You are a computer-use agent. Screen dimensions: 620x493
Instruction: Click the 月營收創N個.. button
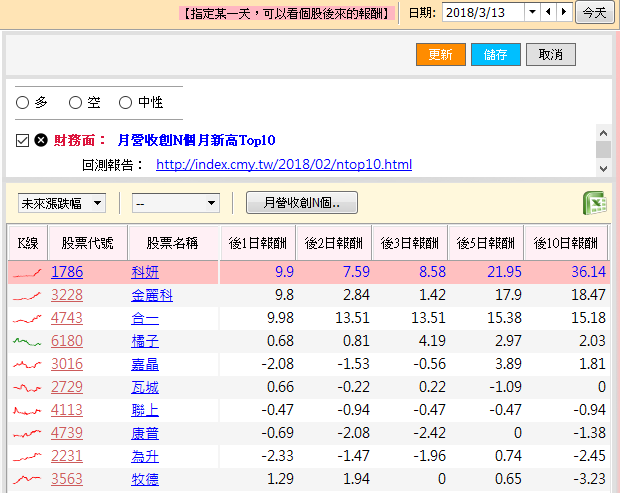tap(302, 203)
